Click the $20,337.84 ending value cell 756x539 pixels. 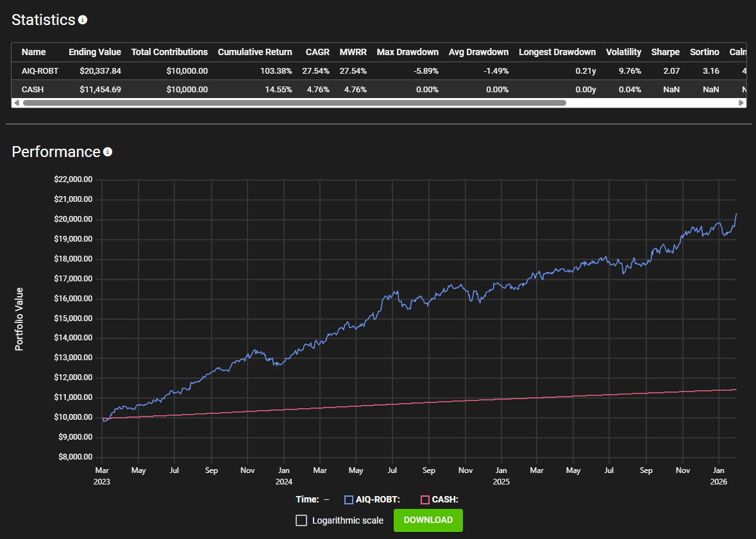click(100, 71)
